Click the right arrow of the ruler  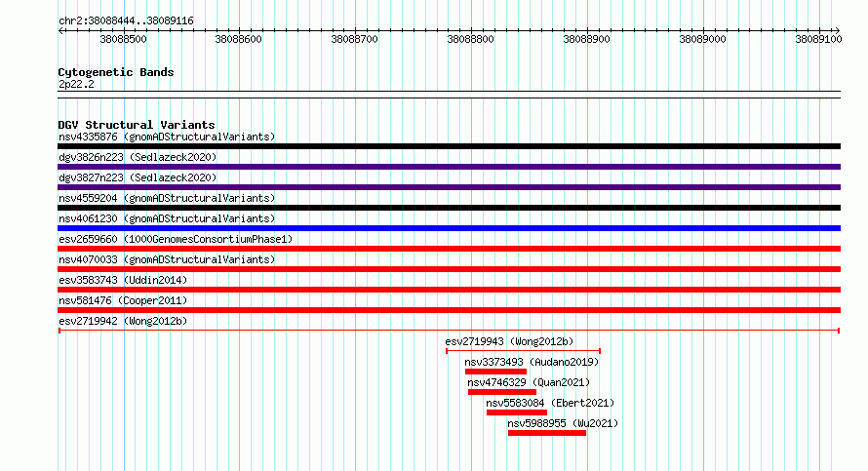838,31
